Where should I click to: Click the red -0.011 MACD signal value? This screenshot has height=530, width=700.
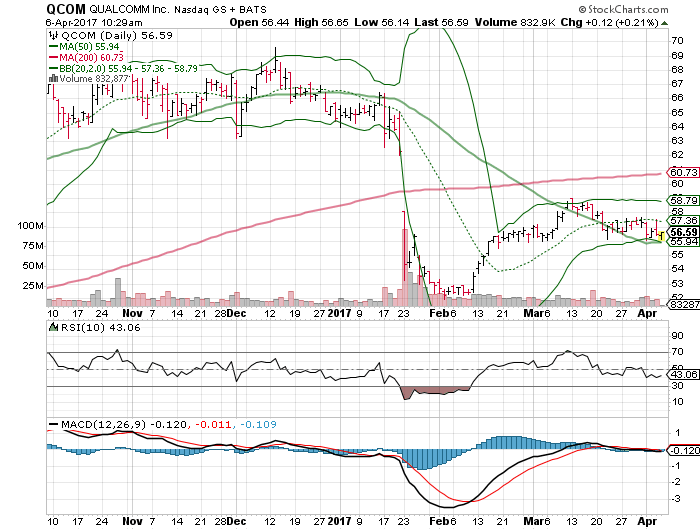(213, 424)
